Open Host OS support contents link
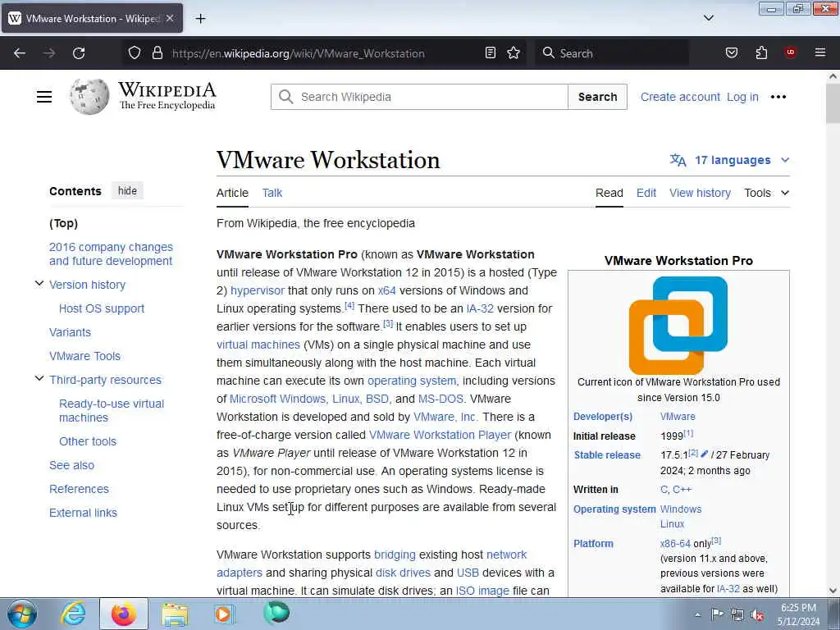 (x=102, y=308)
